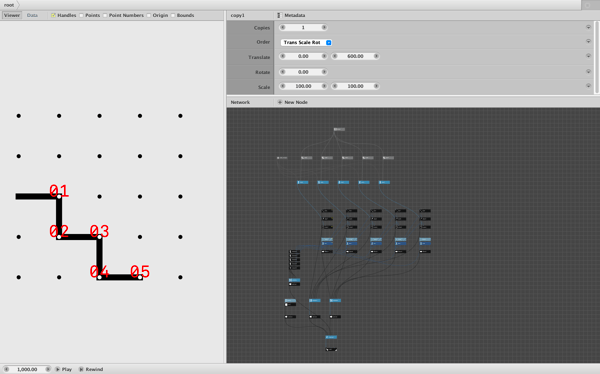Select the bottommost rendered node in network

[x=331, y=350]
